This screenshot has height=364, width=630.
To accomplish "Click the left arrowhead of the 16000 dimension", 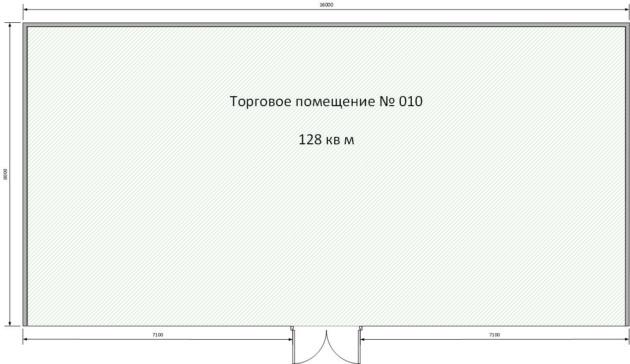I will (26, 10).
